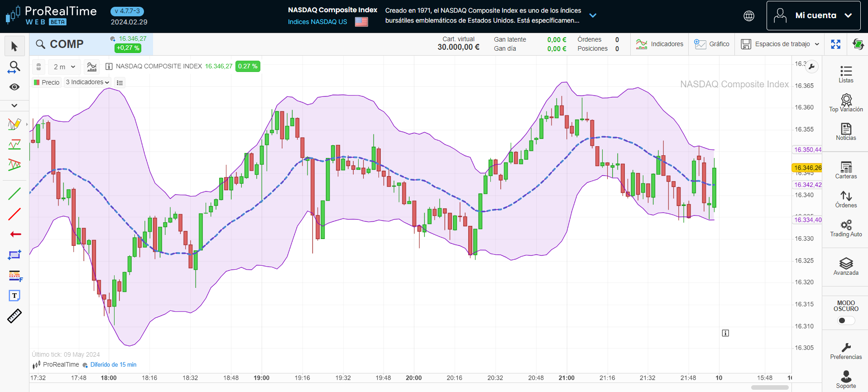Select the Fibonacci retracement tool
The width and height of the screenshot is (868, 392).
[x=15, y=275]
